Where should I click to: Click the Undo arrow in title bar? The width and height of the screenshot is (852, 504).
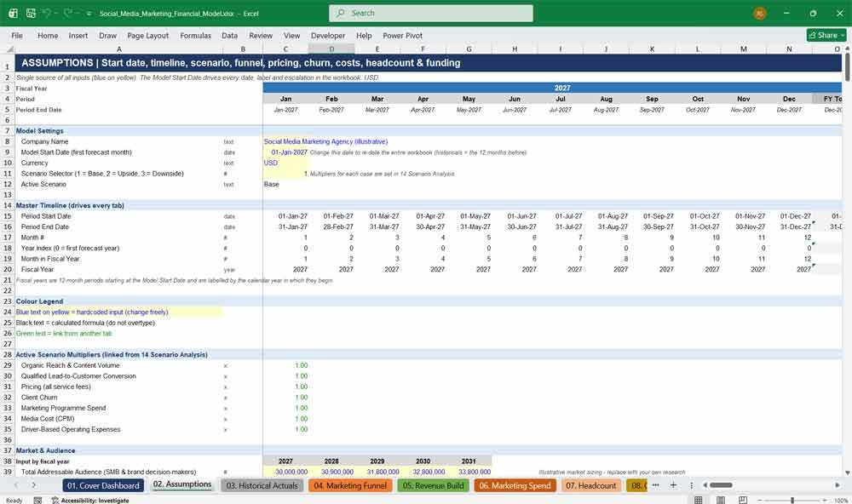(x=47, y=13)
